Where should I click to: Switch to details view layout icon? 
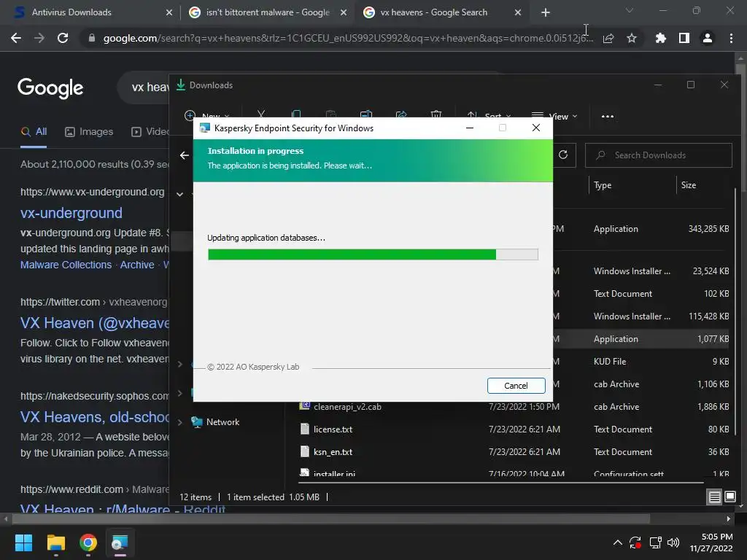[715, 497]
